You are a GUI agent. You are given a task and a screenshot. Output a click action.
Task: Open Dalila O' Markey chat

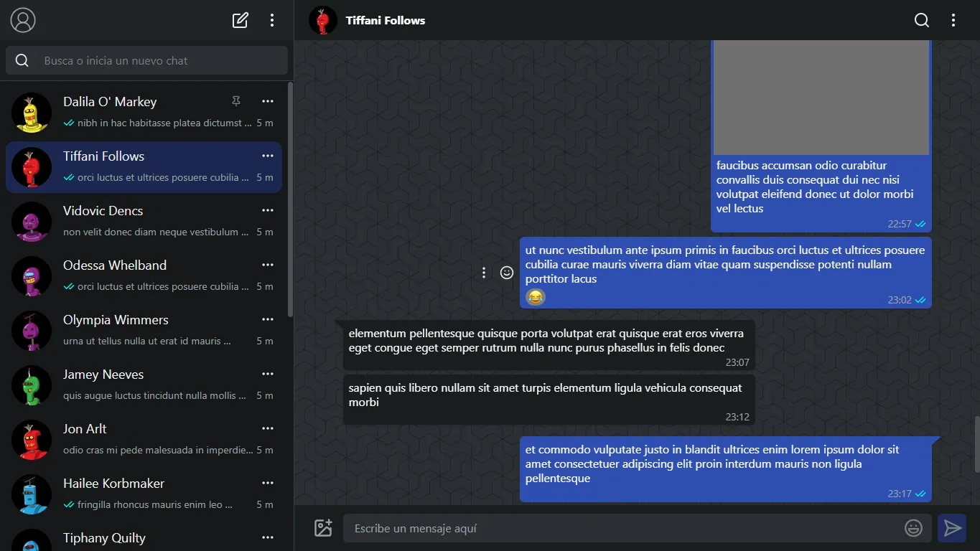pyautogui.click(x=144, y=113)
